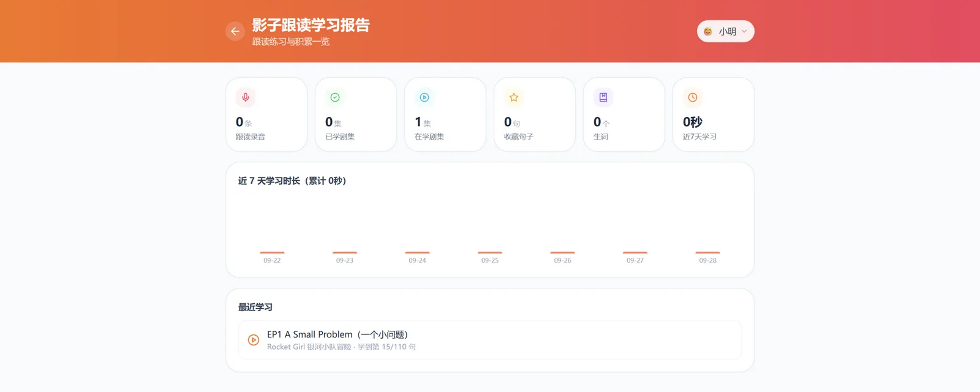
Task: Open the 小明 user dropdown
Action: click(x=725, y=31)
